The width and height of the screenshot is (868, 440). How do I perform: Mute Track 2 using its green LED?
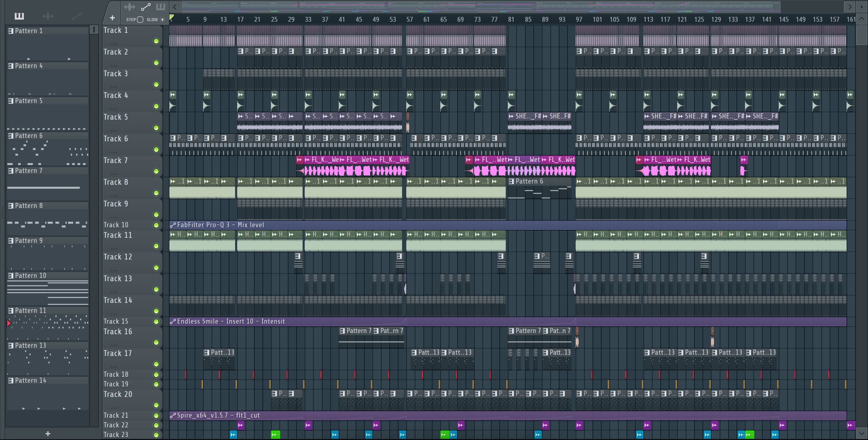point(156,63)
